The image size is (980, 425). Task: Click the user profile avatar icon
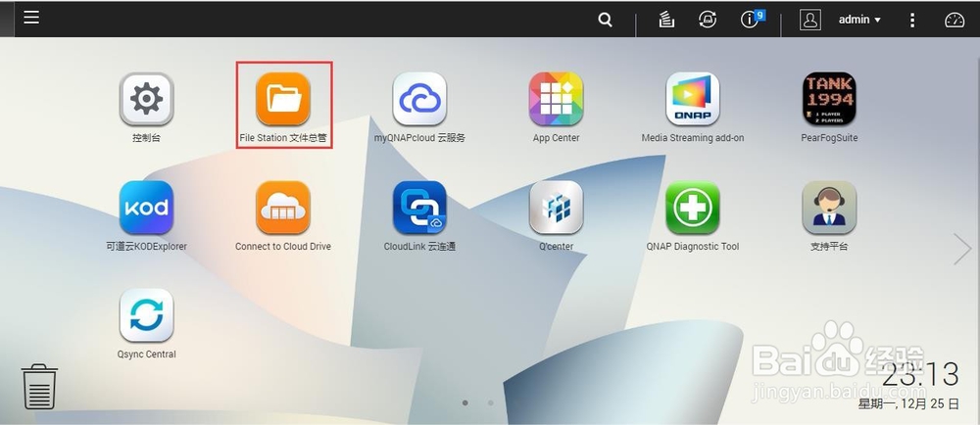coord(810,20)
